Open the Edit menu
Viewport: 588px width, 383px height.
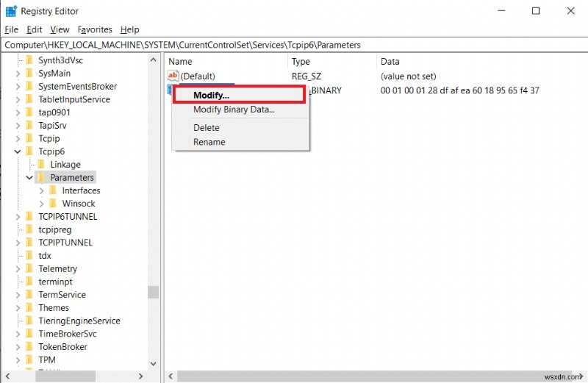coord(34,29)
